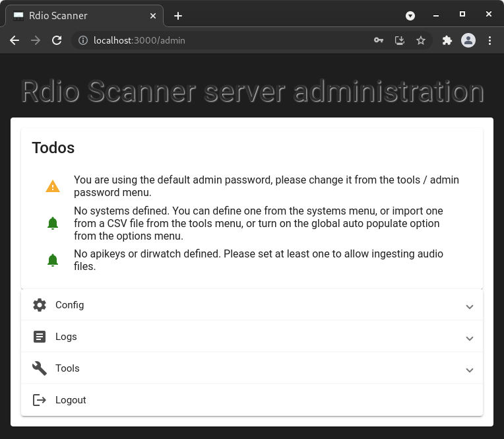Open the Tools panel label
Viewport: 504px width, 439px height.
click(x=67, y=368)
